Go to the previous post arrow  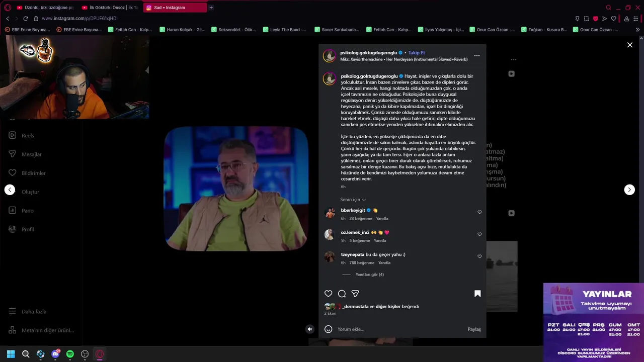10,190
